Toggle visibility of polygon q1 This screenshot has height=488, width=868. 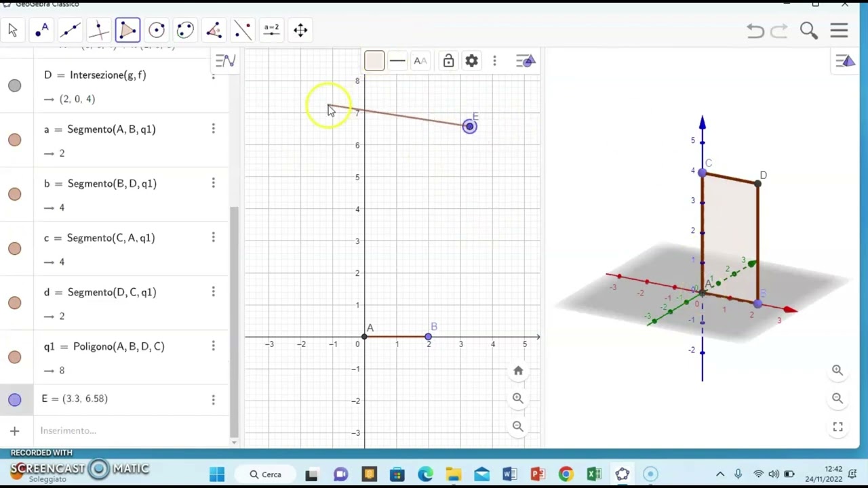(14, 357)
